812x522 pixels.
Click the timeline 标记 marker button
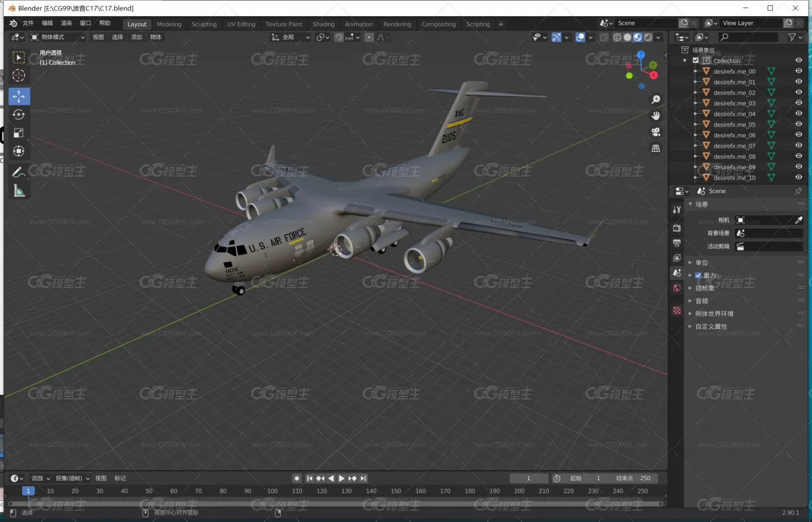coord(120,478)
